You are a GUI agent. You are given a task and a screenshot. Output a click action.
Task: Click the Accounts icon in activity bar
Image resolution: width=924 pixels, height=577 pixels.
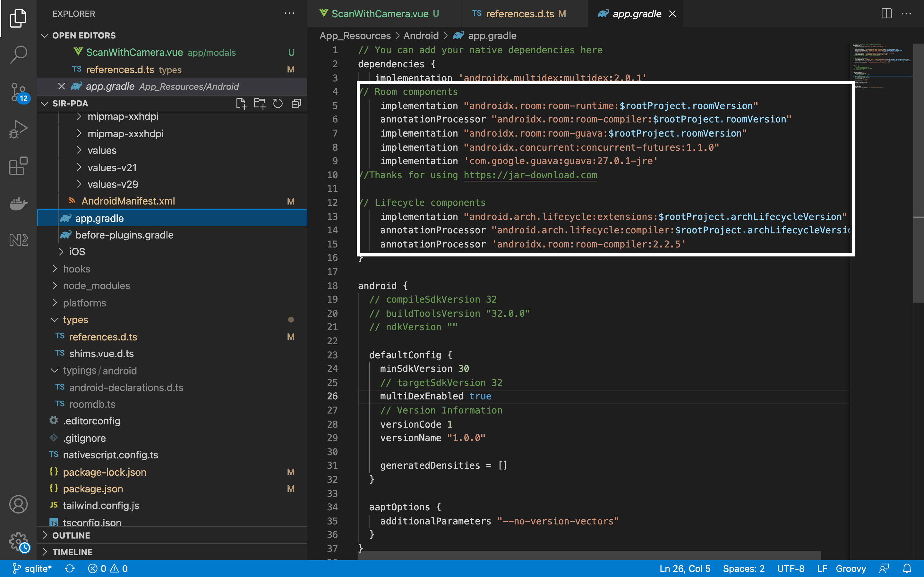pyautogui.click(x=18, y=504)
